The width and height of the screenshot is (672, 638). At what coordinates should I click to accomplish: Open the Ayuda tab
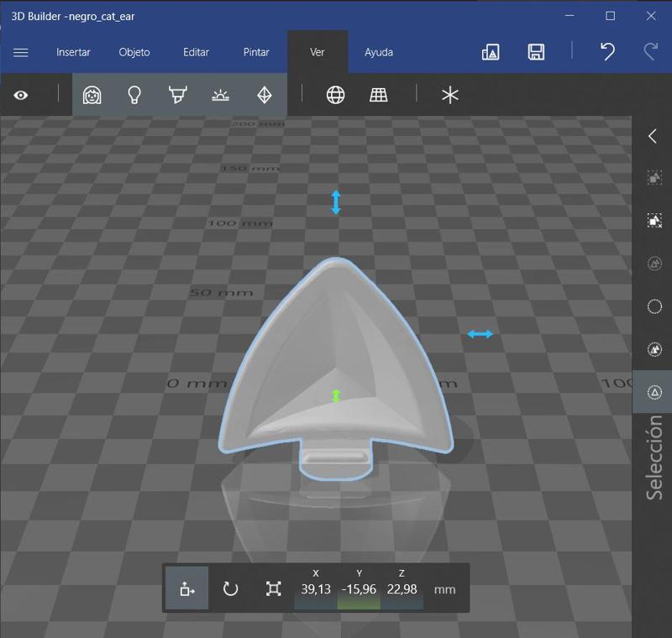pos(379,52)
